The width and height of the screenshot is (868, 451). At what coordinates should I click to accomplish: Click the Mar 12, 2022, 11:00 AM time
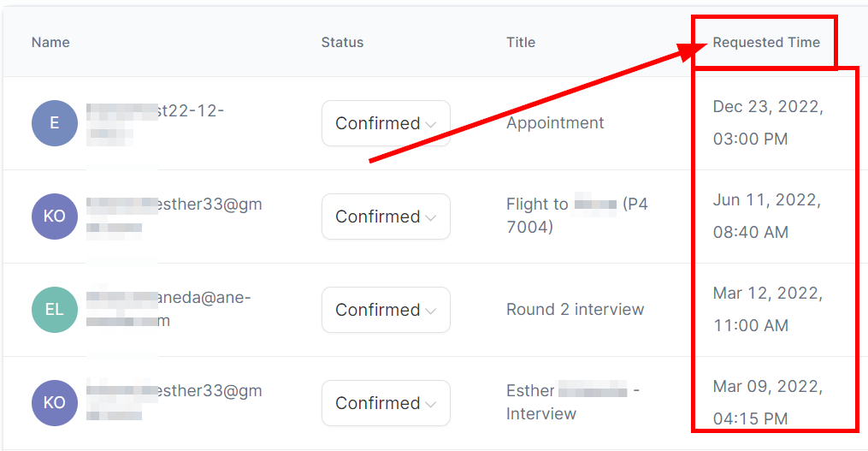coord(768,310)
